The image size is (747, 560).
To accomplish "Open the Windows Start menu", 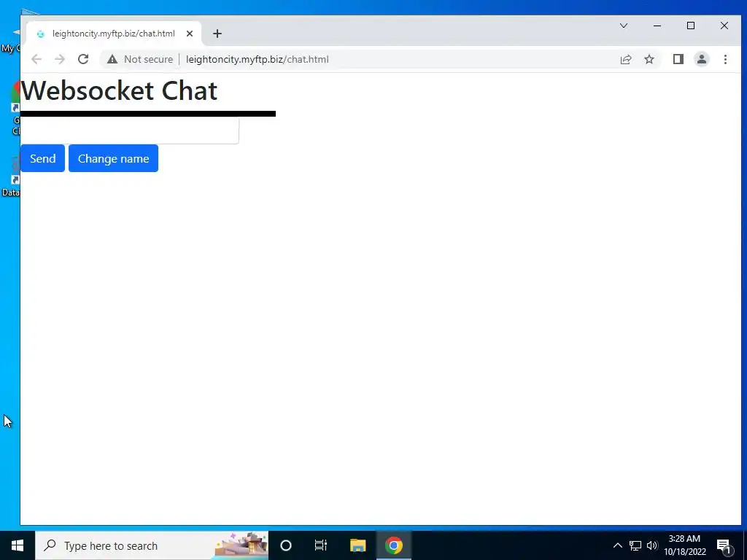I will pos(18,545).
